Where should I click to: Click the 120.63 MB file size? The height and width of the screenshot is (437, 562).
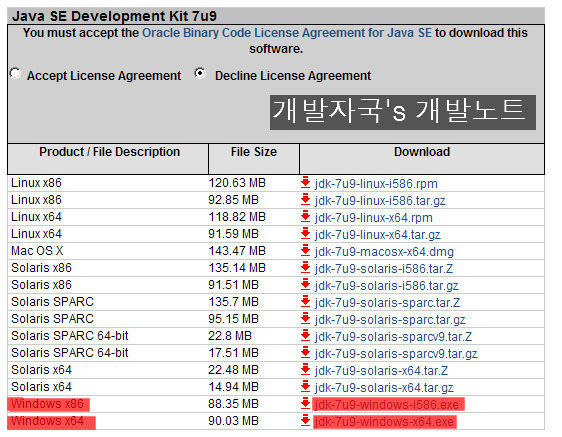coord(237,182)
